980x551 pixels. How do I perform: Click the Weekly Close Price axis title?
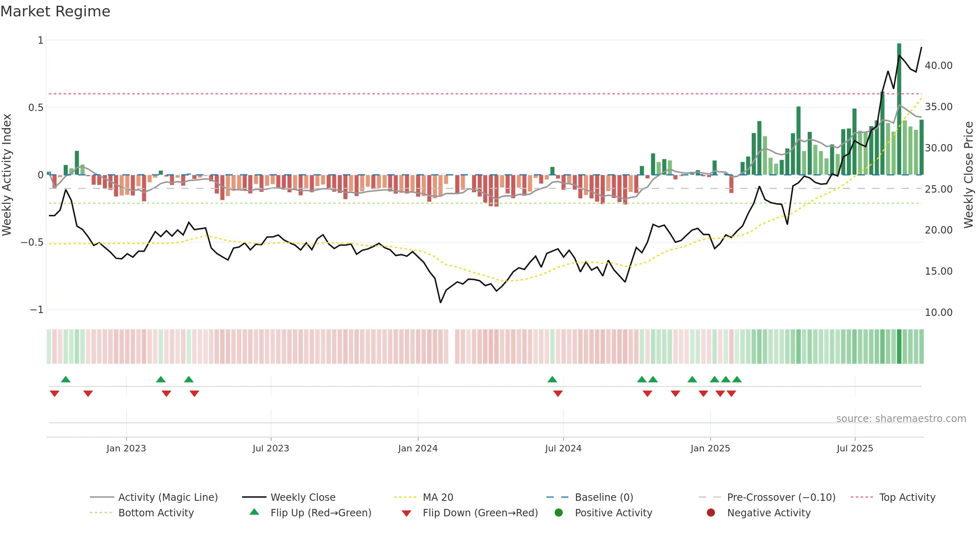point(969,175)
